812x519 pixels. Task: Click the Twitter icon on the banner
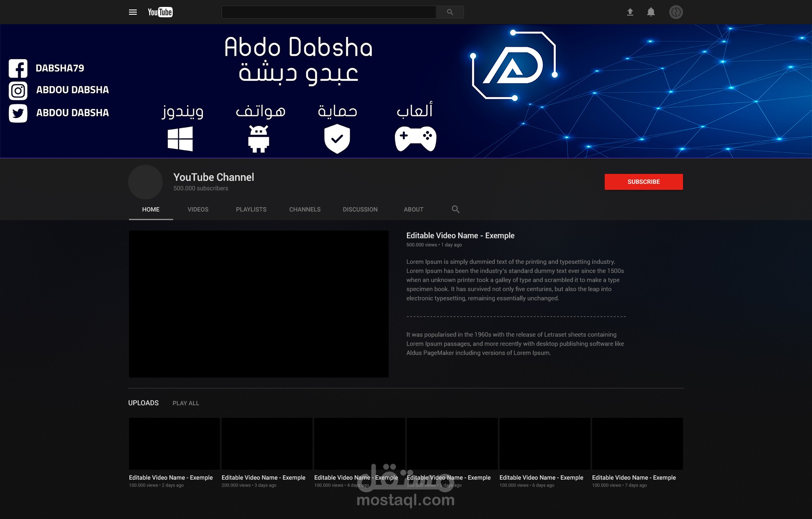[18, 113]
